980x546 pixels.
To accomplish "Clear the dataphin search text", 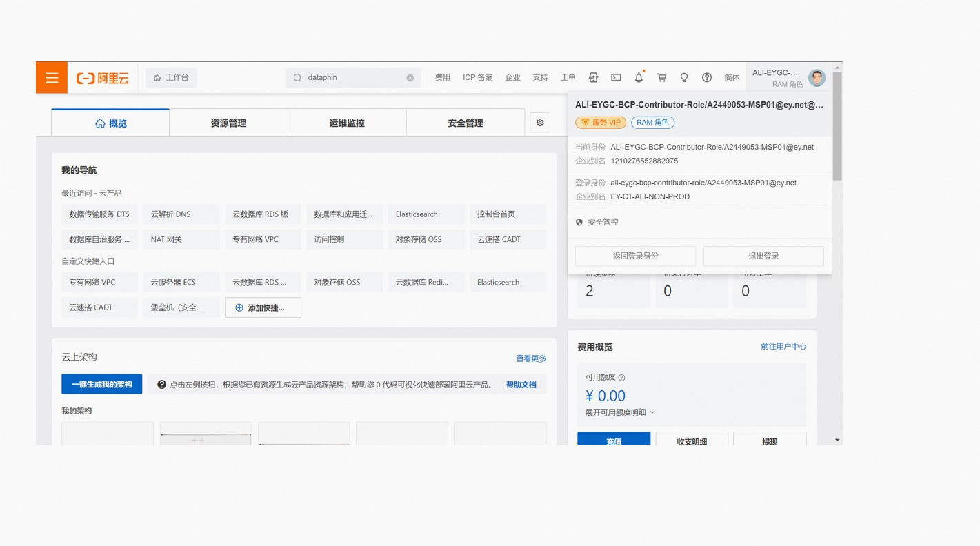I will 410,78.
